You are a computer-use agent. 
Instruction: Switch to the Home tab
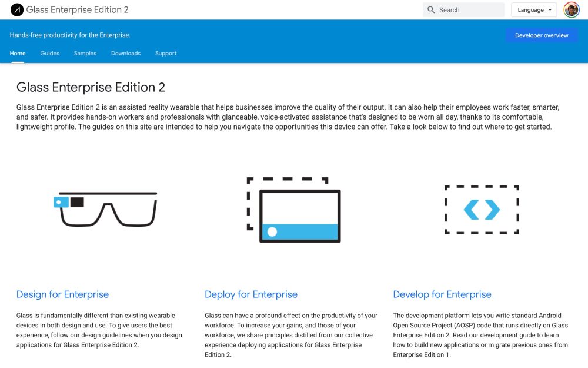coord(18,54)
